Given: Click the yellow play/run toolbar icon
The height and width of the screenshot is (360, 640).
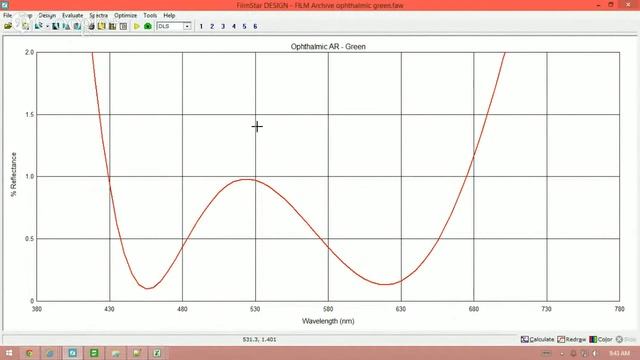Looking at the screenshot, I should pos(137,26).
